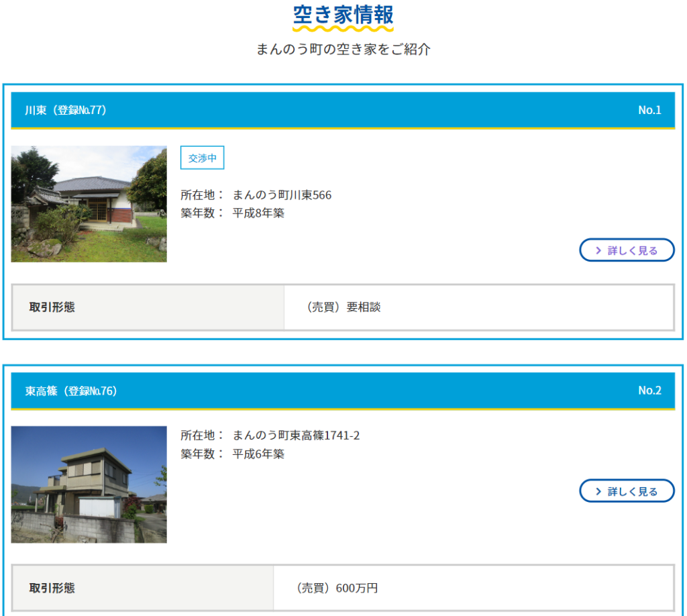Click the No.2 label in the 東高篠 header
Screen dimensions: 687x616
(649, 391)
